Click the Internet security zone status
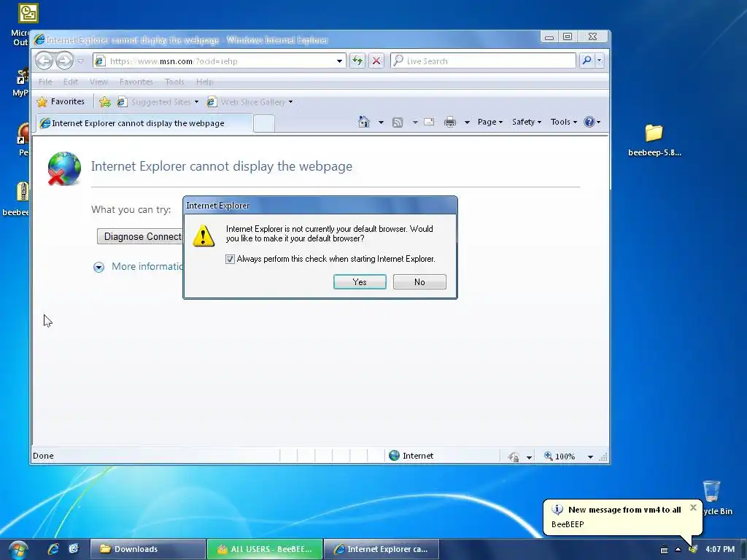 point(411,456)
